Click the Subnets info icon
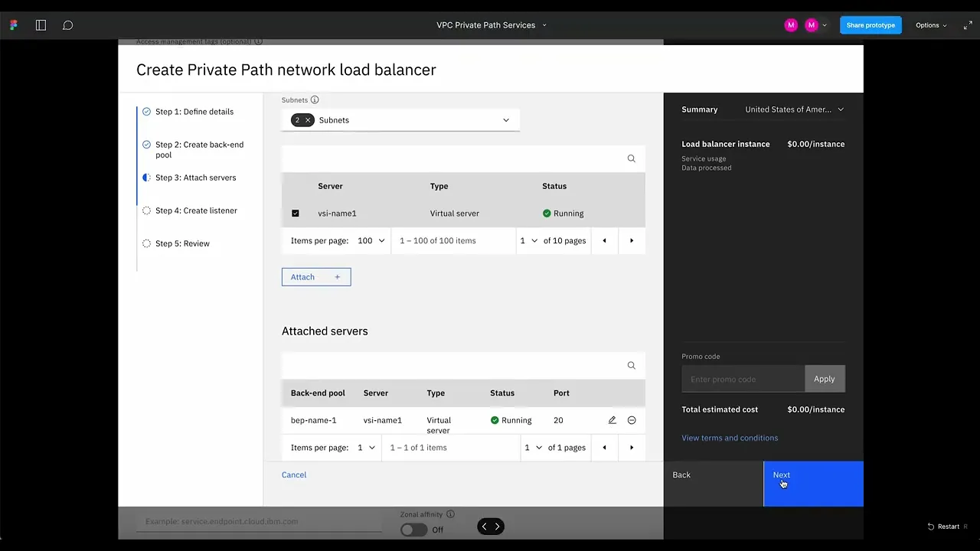The height and width of the screenshot is (551, 980). [315, 99]
